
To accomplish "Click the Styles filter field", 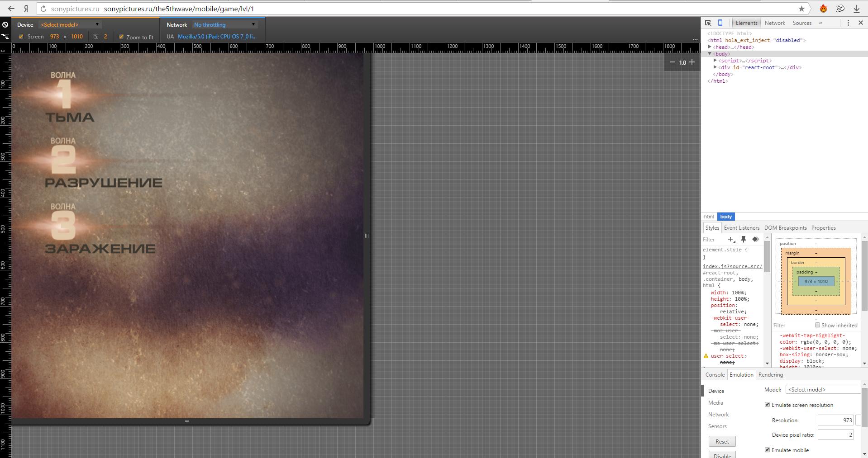I will point(714,239).
